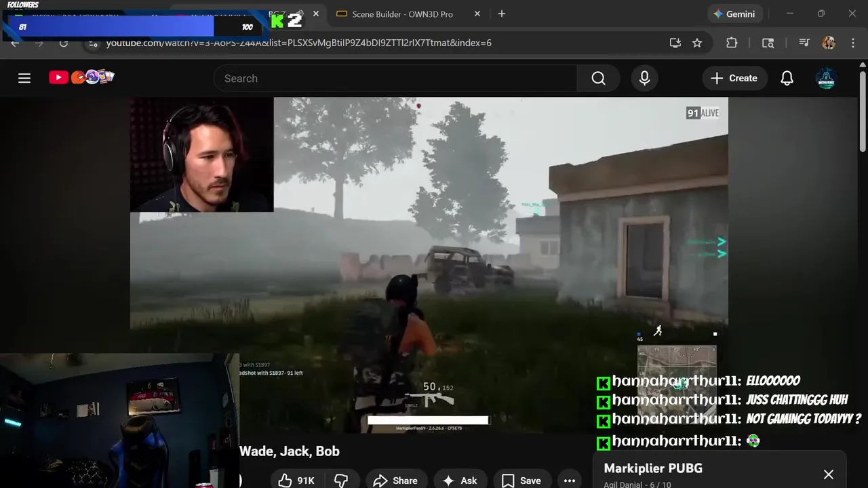Close the Markiplier PUBG playlist panel
This screenshot has height=488, width=868.
828,474
